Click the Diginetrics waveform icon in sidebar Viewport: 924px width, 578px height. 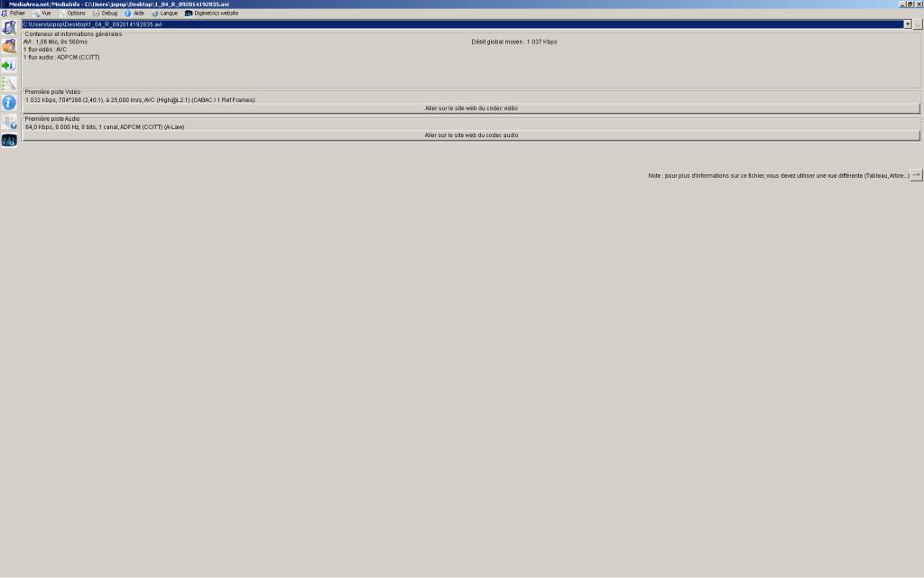9,140
